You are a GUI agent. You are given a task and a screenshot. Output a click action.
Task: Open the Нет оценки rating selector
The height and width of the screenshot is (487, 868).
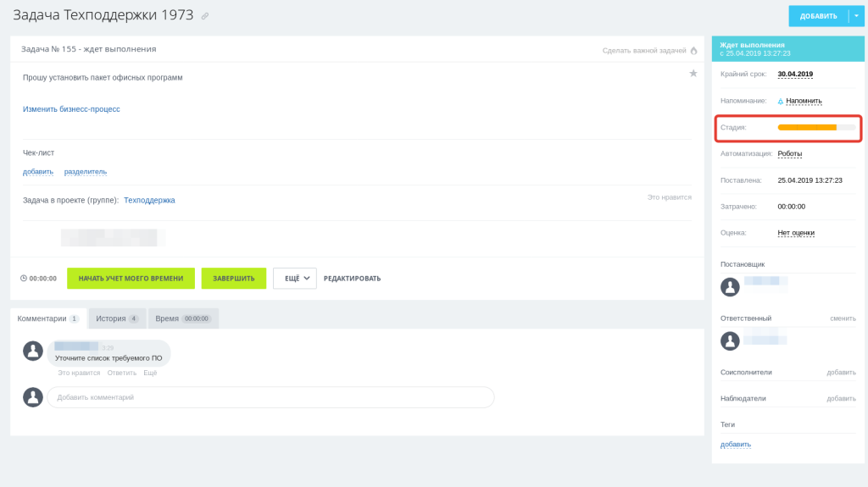point(795,233)
